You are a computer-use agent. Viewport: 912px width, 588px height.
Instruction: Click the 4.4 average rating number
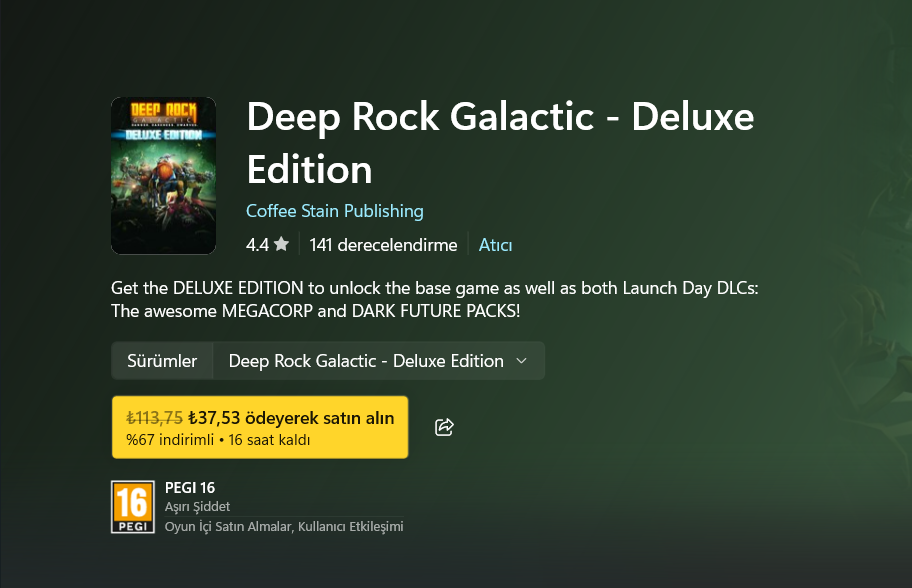(x=257, y=245)
